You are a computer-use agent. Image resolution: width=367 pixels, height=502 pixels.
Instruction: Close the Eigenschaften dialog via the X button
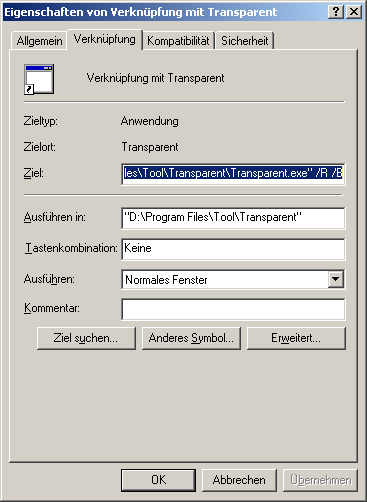click(354, 12)
